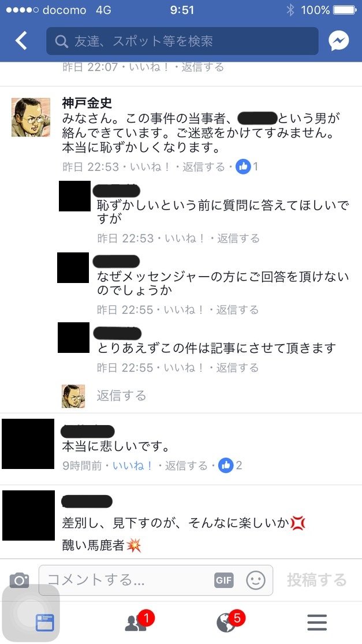Switch to the news feed tab
The height and width of the screenshot is (644, 362).
pos(44,623)
